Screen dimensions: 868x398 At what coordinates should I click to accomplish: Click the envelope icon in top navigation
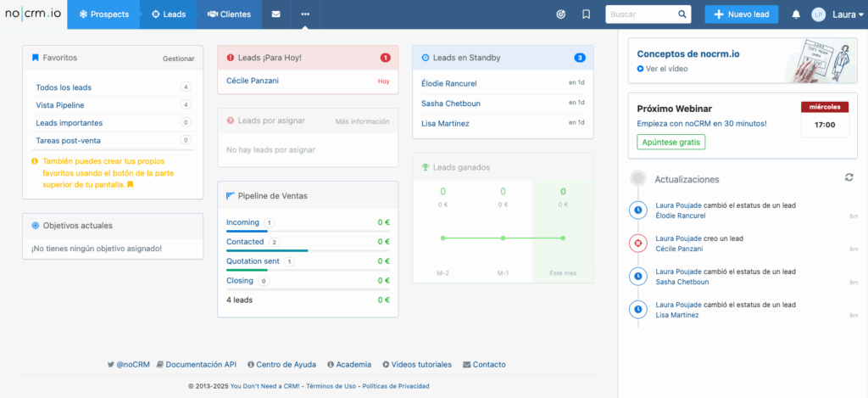[275, 14]
